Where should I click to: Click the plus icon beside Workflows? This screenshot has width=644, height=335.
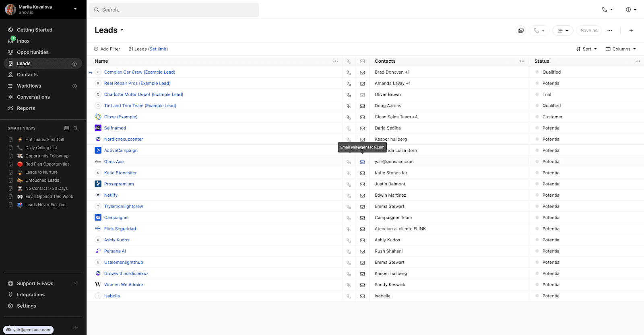coord(74,86)
